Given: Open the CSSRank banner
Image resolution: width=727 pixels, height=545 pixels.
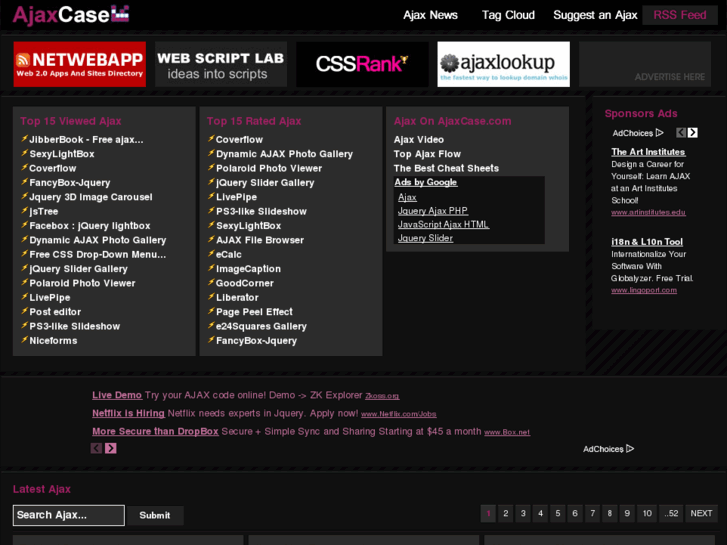Looking at the screenshot, I should pos(362,64).
